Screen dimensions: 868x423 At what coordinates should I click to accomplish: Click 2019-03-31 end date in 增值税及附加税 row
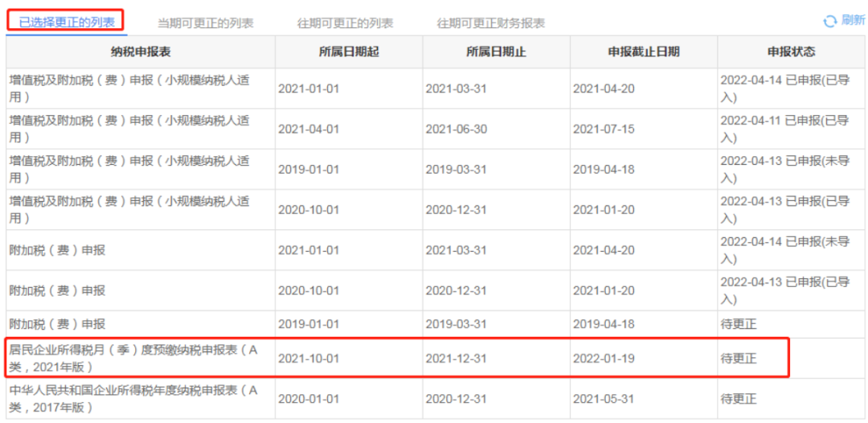click(x=456, y=170)
